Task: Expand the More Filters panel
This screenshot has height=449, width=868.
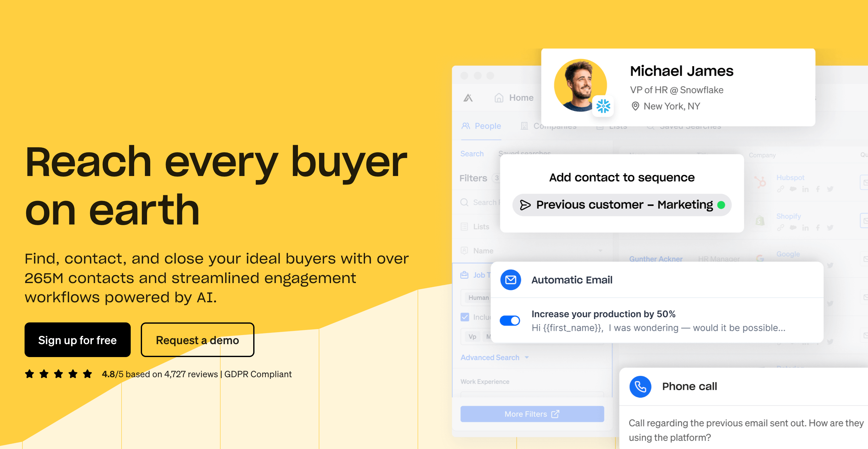Action: 532,413
